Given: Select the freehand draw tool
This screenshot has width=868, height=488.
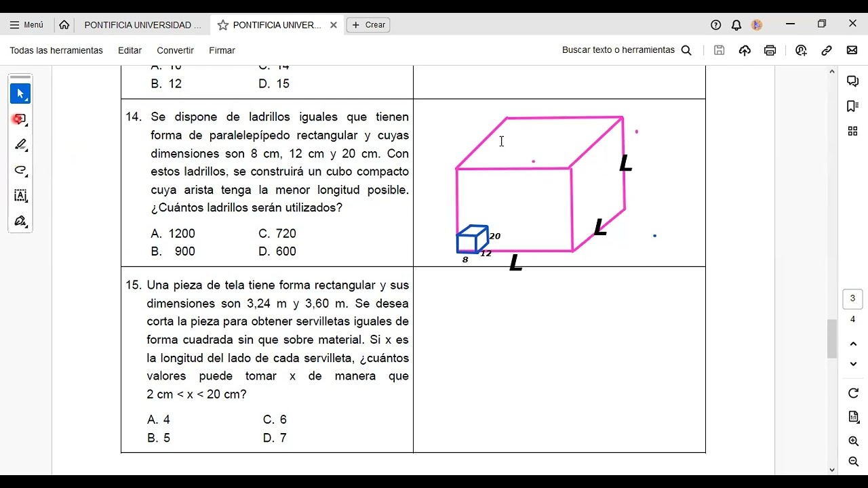Looking at the screenshot, I should tap(20, 170).
